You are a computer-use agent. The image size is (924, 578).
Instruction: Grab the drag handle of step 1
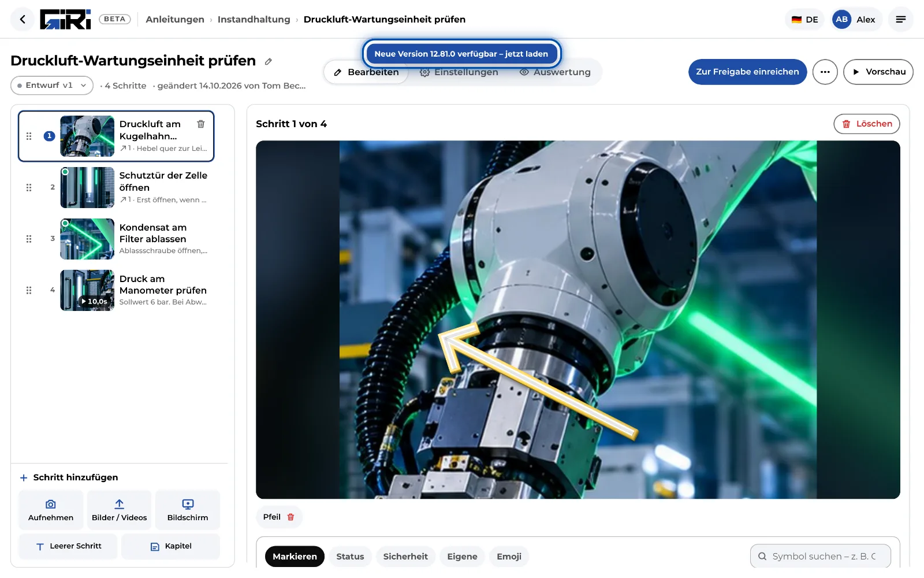tap(29, 136)
